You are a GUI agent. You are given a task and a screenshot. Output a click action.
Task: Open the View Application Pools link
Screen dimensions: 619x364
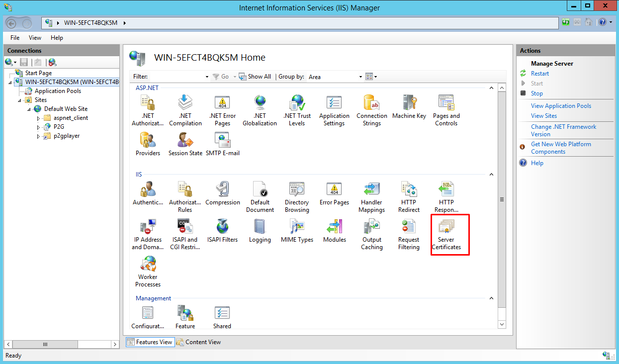click(x=561, y=106)
